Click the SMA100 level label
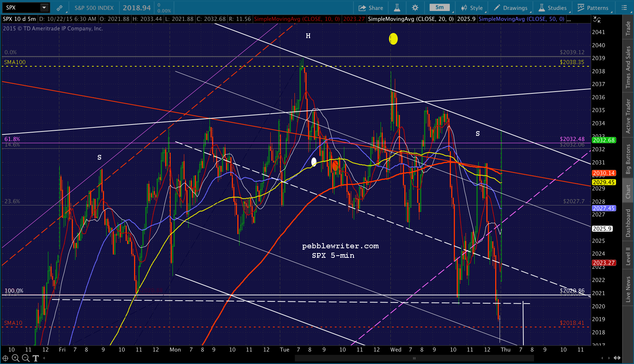634x364 pixels. (15, 62)
